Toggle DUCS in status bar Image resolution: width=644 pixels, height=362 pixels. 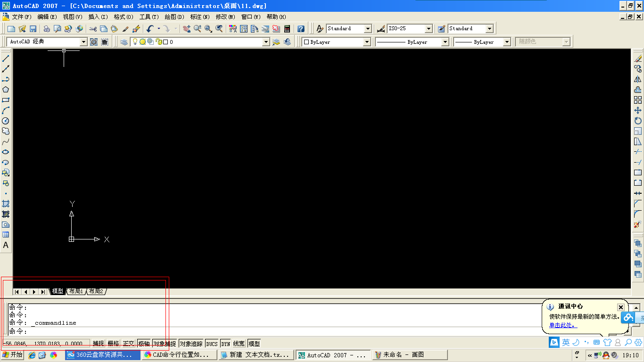pos(212,344)
